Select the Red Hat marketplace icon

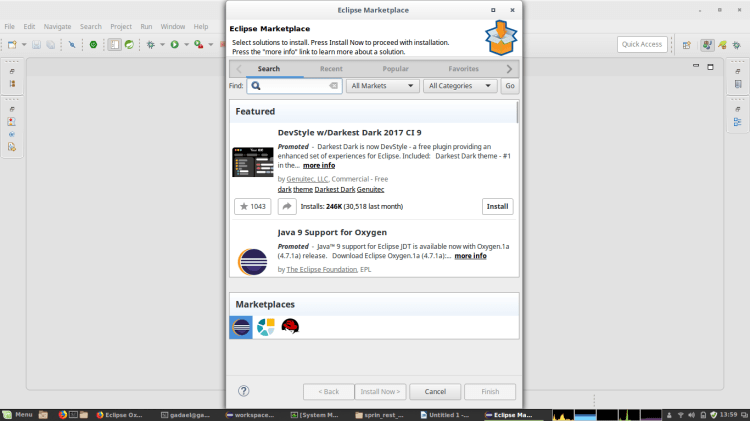pyautogui.click(x=290, y=327)
